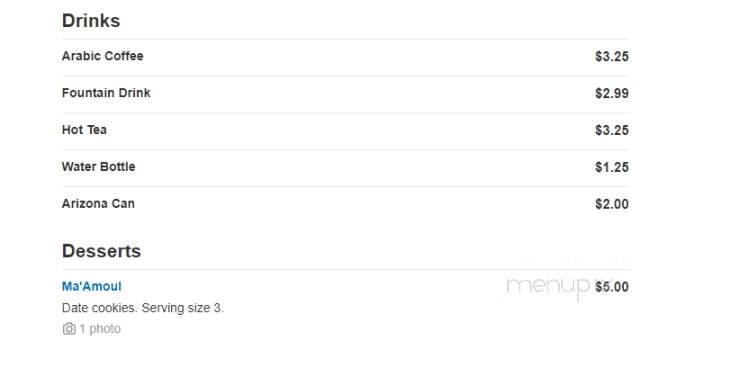
Task: Click the Water Bottle $1.25 price
Action: (x=612, y=167)
